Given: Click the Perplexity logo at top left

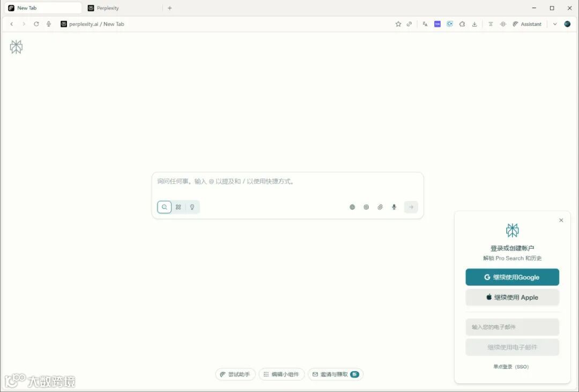Looking at the screenshot, I should (16, 47).
